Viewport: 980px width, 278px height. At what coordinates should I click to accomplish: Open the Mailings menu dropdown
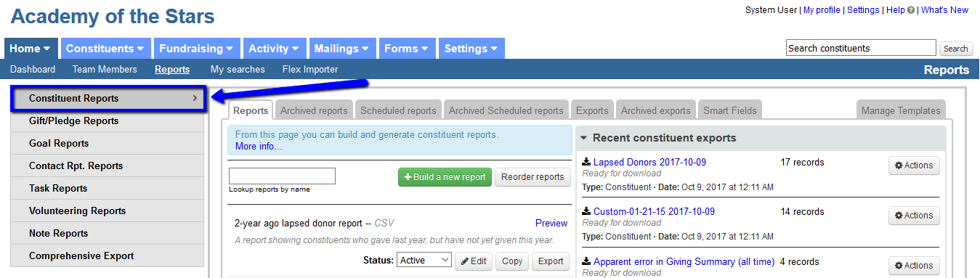342,49
